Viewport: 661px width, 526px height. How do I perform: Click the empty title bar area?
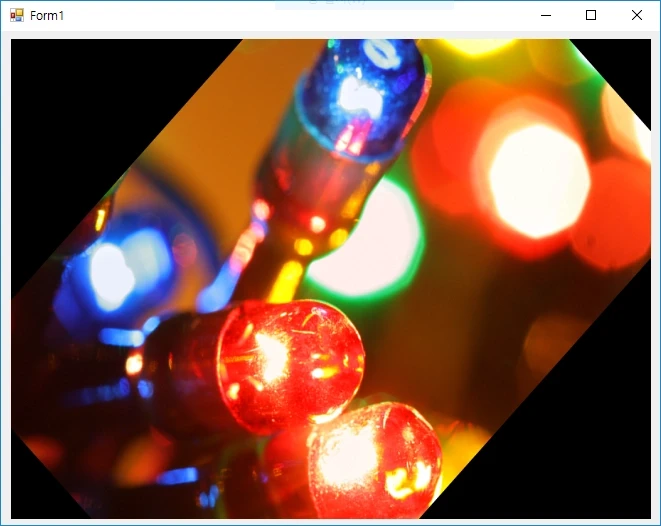[300, 15]
